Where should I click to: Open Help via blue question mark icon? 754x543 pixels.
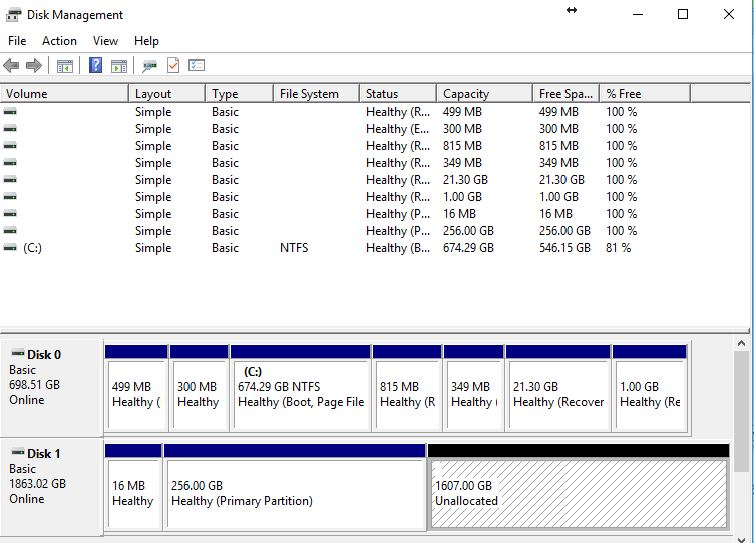pos(96,66)
